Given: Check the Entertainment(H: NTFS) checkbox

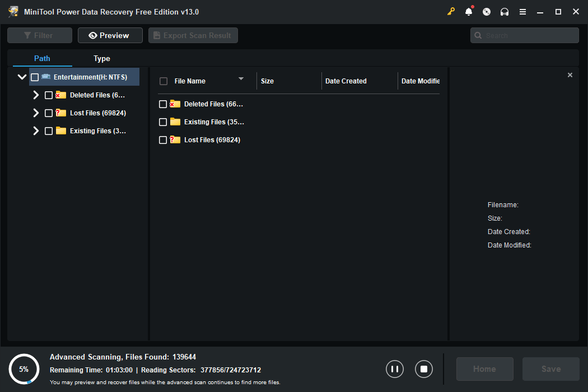Looking at the screenshot, I should coord(35,77).
